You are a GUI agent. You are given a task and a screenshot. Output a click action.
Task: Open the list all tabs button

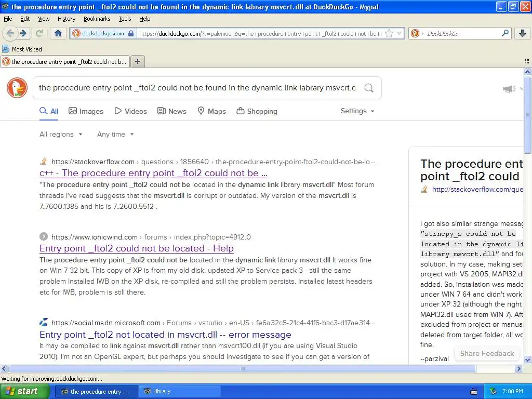[527, 61]
